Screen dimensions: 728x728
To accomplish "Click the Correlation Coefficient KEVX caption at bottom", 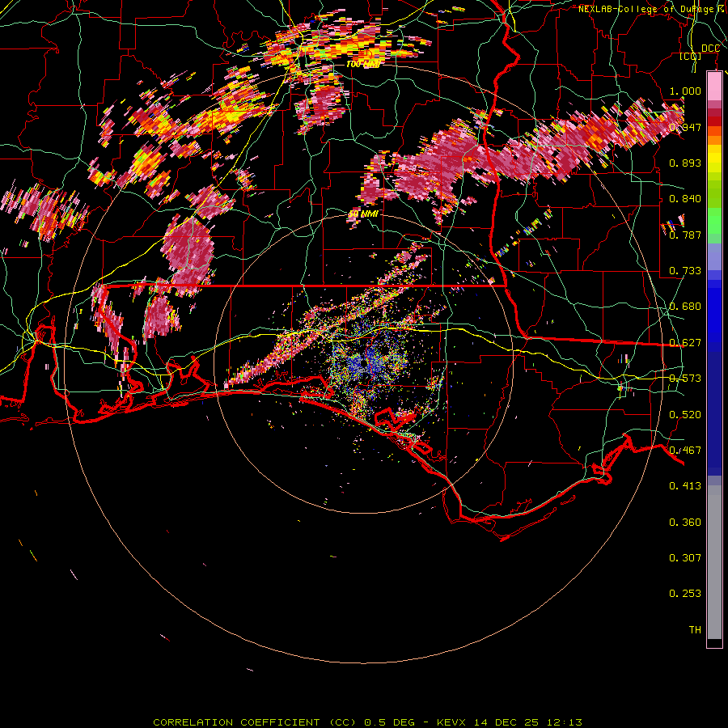I will coord(367,722).
